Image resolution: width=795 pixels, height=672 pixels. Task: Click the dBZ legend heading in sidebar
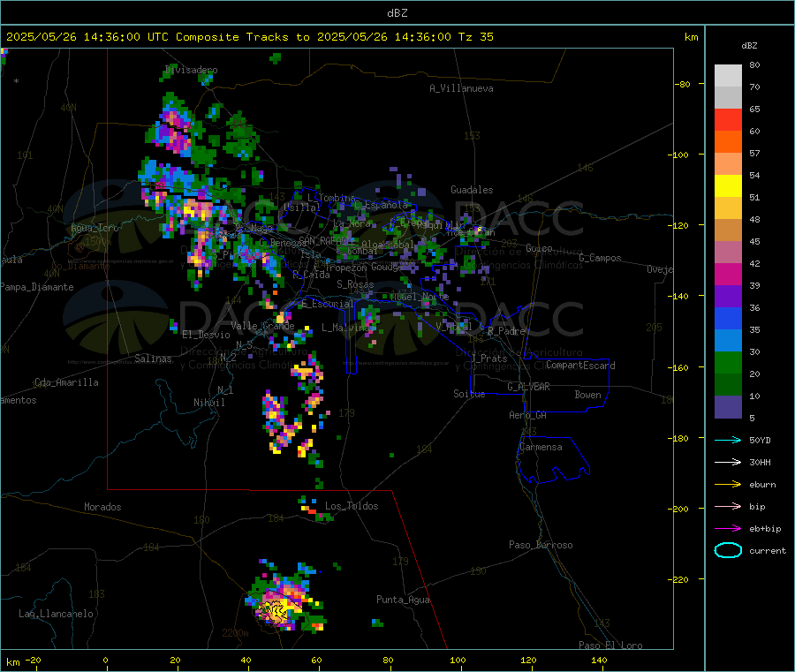(x=749, y=46)
